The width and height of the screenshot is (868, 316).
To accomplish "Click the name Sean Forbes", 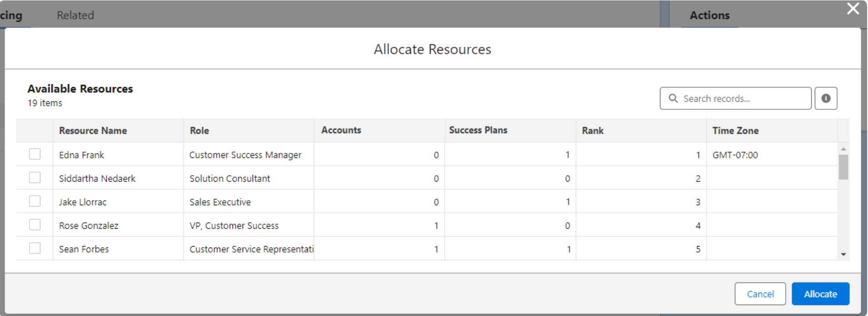I will [84, 249].
